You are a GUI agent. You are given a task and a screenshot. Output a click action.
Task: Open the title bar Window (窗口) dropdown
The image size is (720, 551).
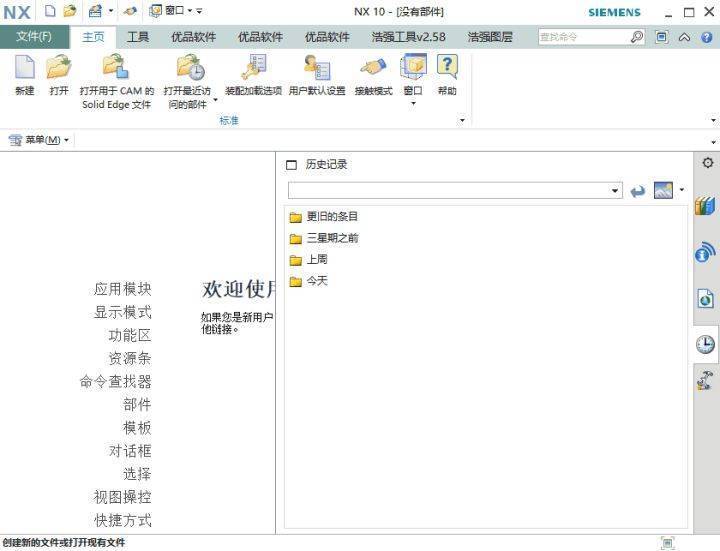(189, 11)
